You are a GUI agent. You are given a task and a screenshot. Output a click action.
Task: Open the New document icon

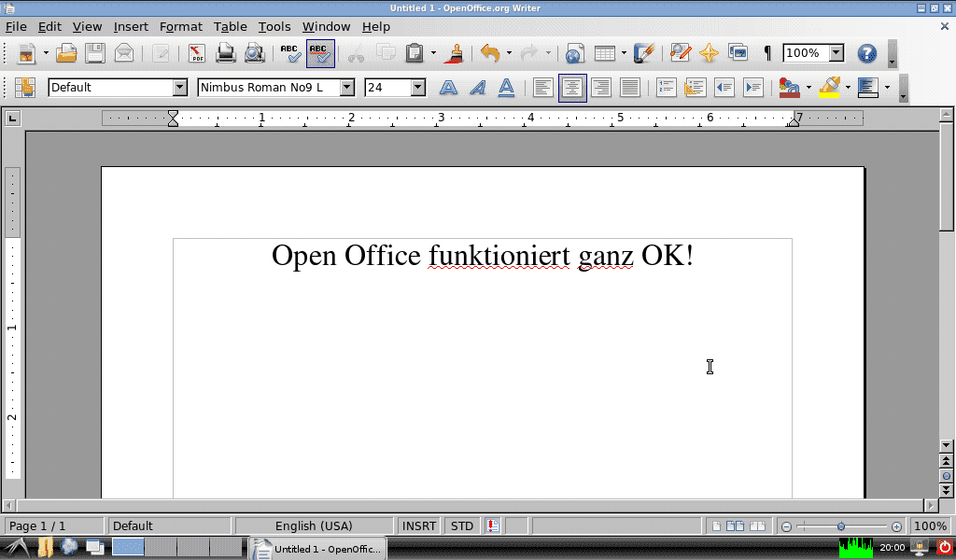(x=26, y=53)
